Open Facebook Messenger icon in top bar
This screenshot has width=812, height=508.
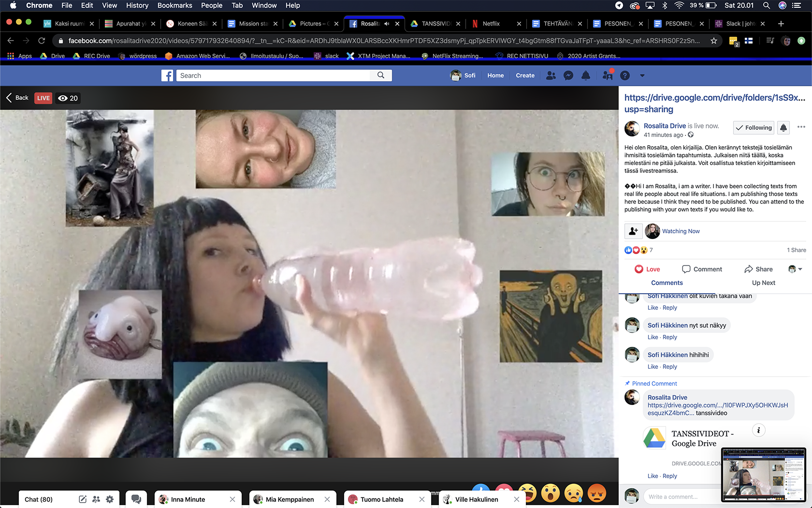click(568, 75)
